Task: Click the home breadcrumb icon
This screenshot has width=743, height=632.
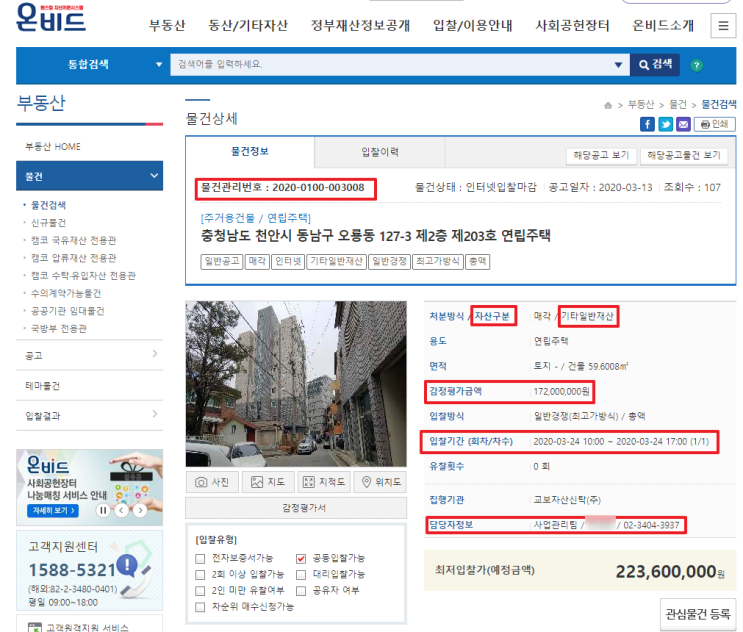Action: [x=608, y=105]
